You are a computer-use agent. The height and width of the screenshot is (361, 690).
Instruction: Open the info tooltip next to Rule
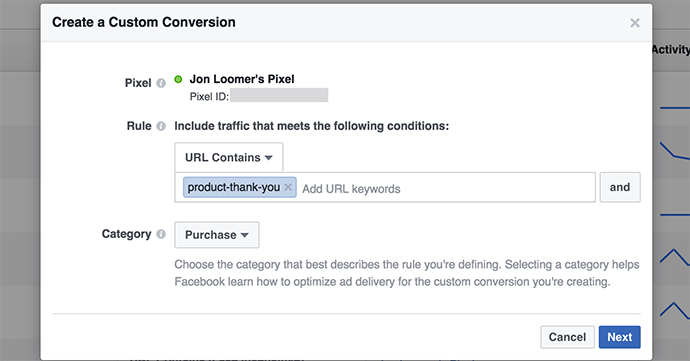[x=161, y=126]
